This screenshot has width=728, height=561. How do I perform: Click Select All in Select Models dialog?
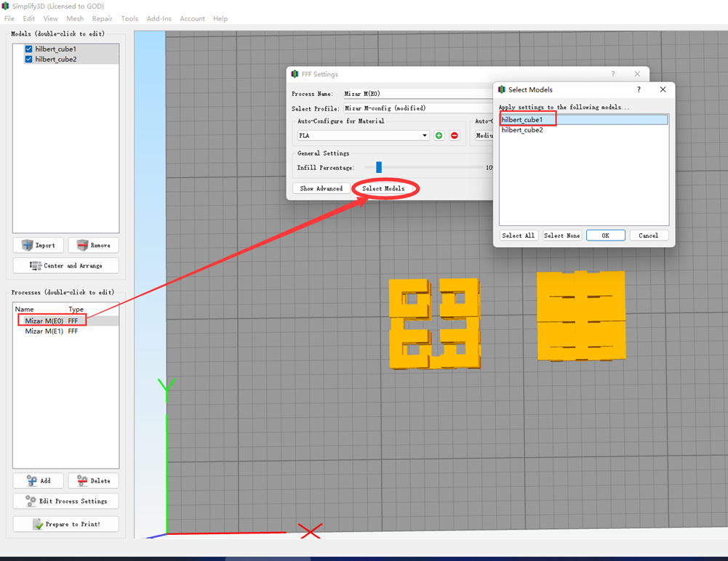click(x=518, y=235)
